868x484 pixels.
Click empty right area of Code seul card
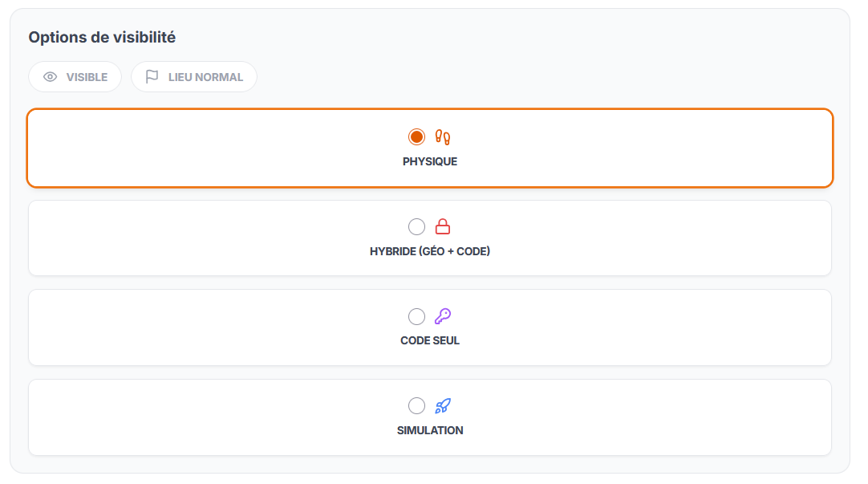coord(682,327)
